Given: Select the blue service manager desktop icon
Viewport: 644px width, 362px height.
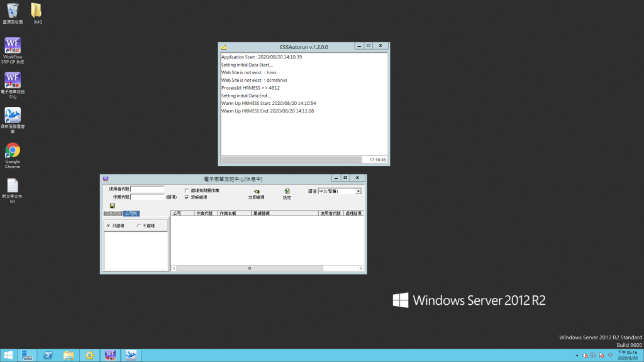Looking at the screenshot, I should coord(13,120).
